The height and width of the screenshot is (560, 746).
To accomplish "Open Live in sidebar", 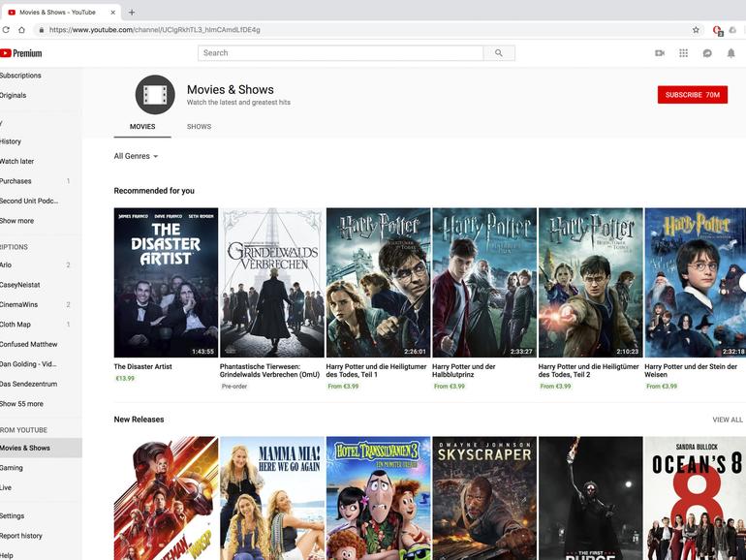I will pyautogui.click(x=6, y=487).
